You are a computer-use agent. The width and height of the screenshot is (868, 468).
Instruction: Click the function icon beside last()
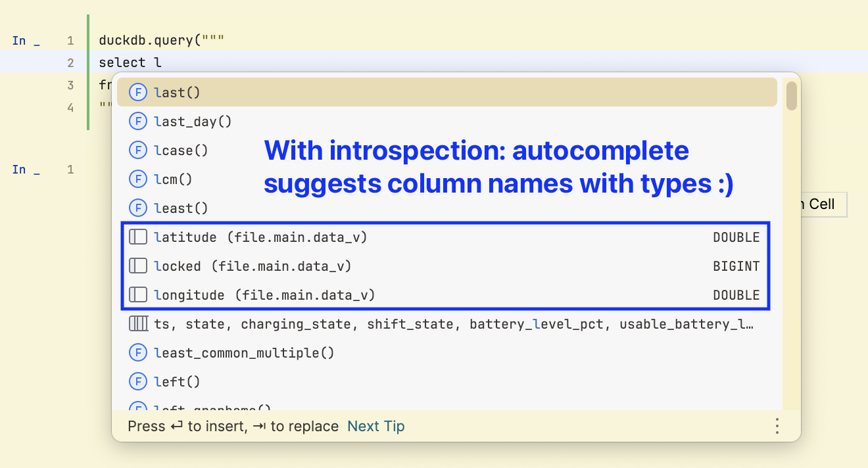tap(137, 93)
